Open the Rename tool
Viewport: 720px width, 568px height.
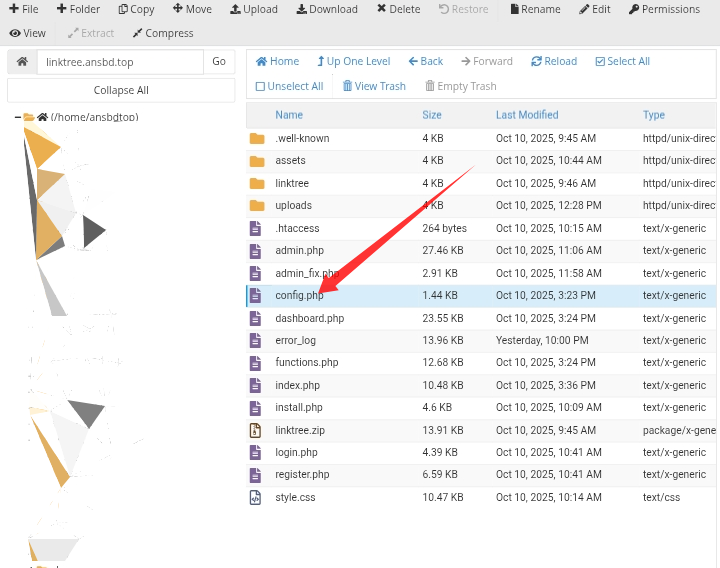point(534,9)
